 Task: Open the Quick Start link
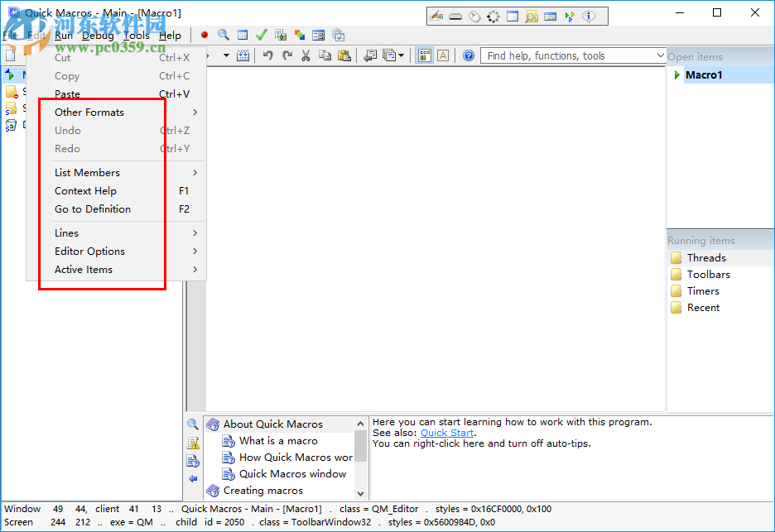click(x=447, y=433)
